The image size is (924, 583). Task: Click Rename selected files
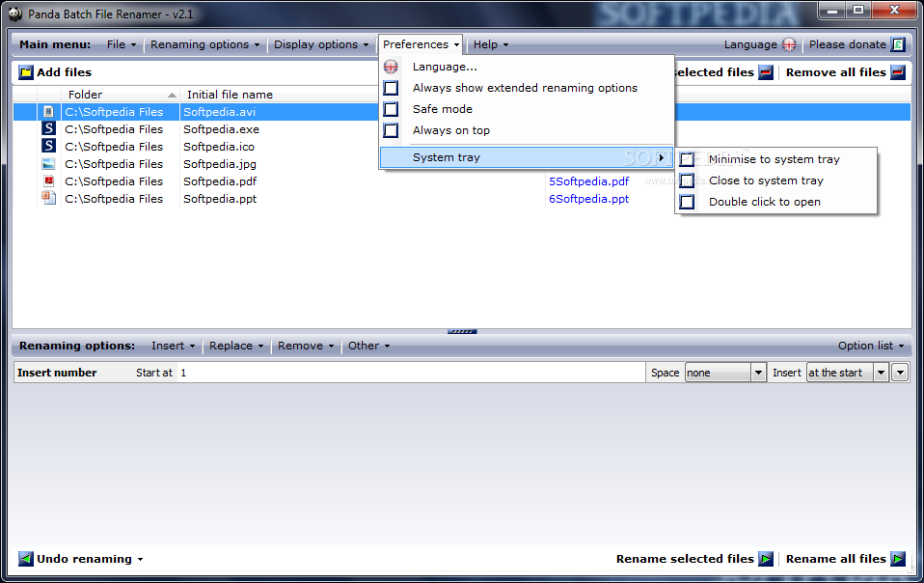tap(694, 559)
